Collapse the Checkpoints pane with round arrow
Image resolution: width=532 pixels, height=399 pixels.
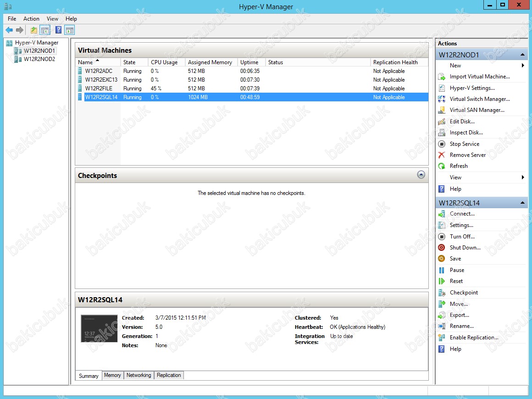(x=421, y=175)
